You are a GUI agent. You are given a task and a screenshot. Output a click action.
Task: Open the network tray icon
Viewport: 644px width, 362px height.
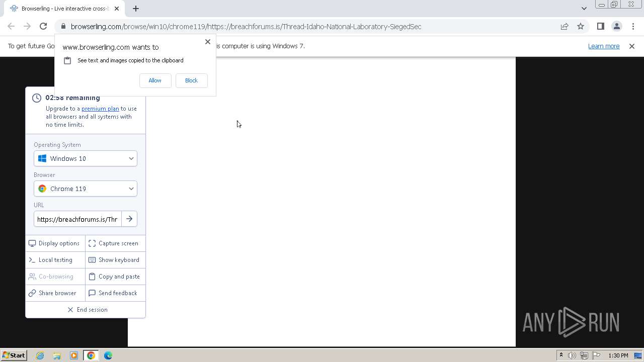[584, 355]
